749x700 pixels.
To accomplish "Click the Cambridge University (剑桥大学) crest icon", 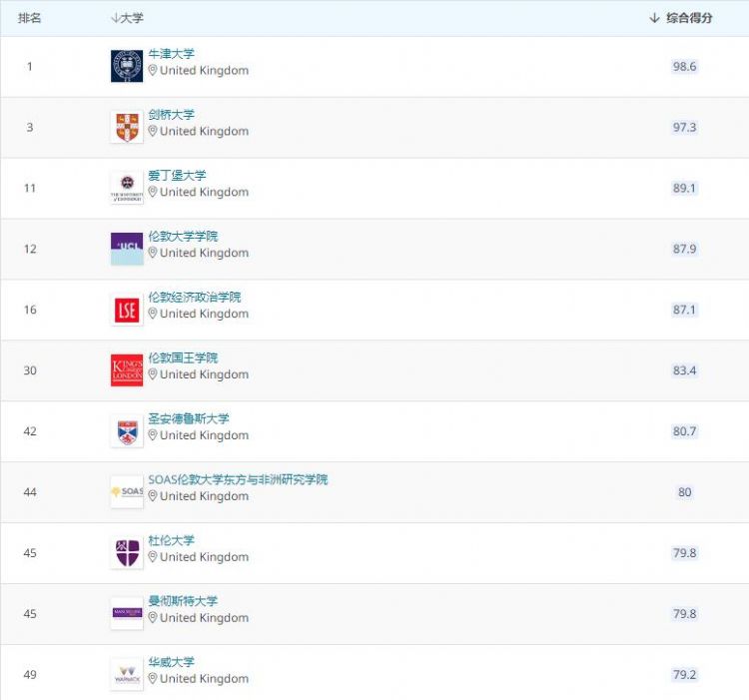I will 127,127.
